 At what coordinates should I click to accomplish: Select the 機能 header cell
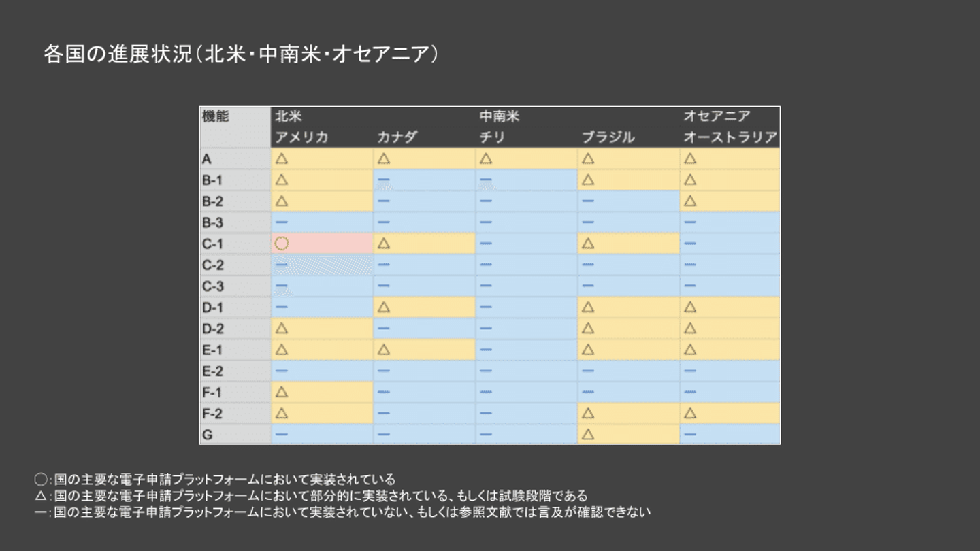[x=216, y=116]
